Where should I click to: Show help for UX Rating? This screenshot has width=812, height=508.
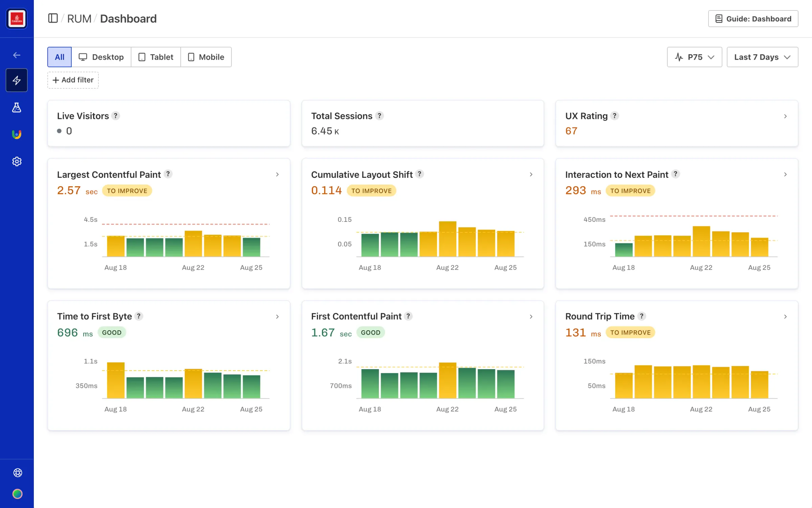click(x=615, y=116)
